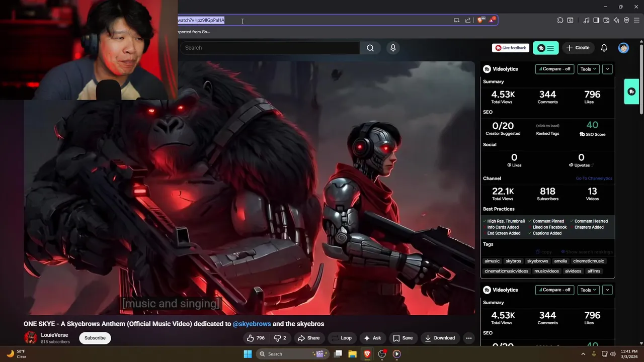Viewport: 644px width, 362px height.
Task: Download the video
Action: coord(440,338)
